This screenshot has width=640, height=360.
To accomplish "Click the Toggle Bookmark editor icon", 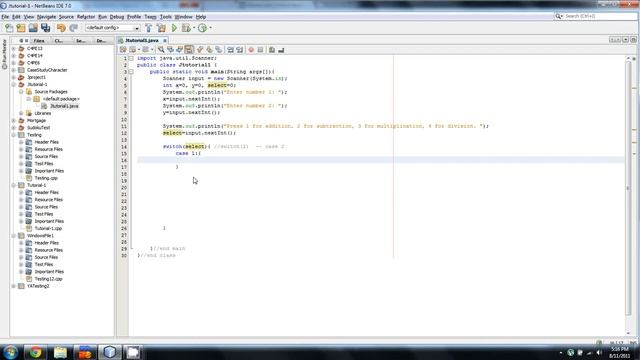I will pos(219,50).
